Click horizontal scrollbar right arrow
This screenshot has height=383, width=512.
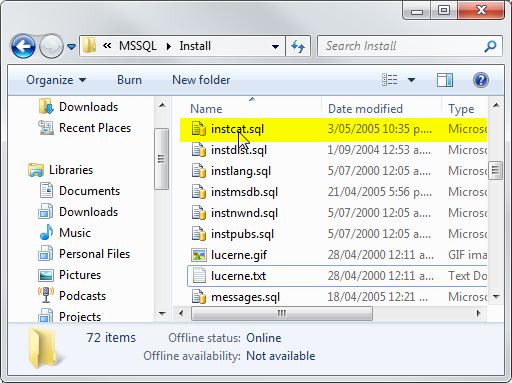(479, 313)
